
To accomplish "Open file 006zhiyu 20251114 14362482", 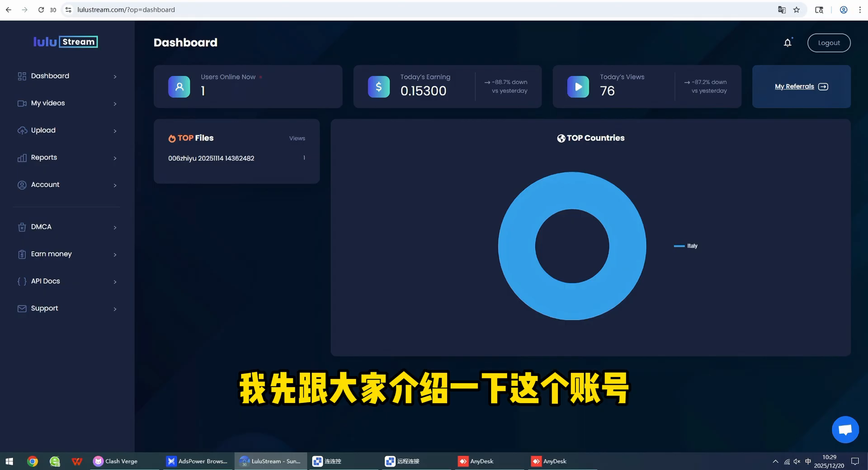I will 211,159.
